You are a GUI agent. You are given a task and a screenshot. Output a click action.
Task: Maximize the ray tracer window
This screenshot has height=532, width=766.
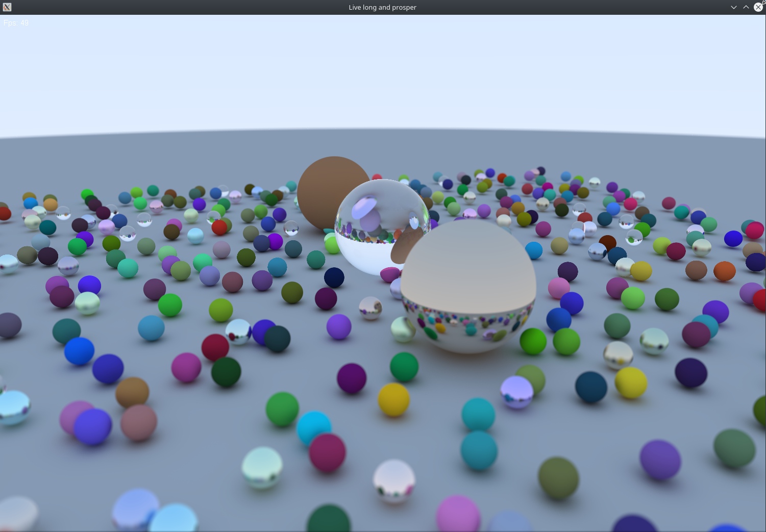(x=746, y=7)
